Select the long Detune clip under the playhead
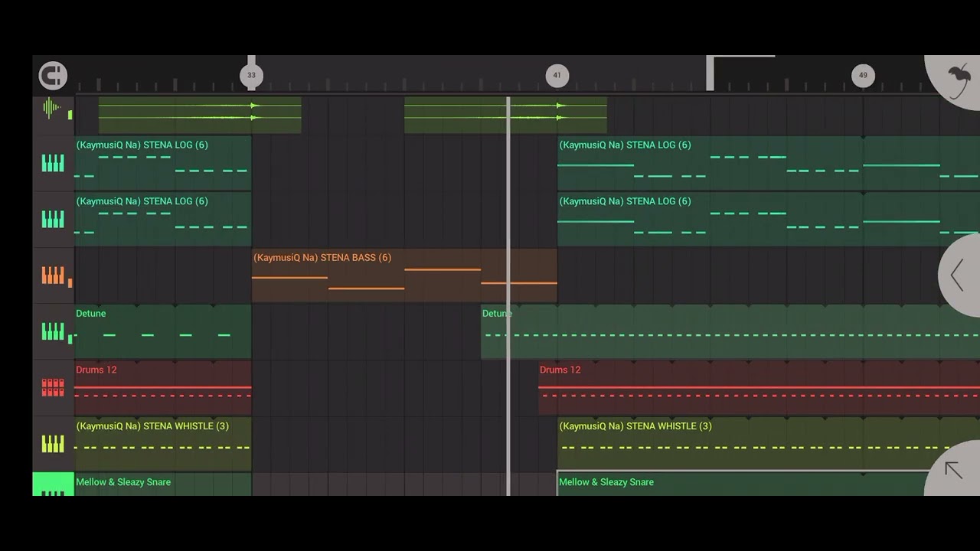Screen dimensions: 980x551 [x=730, y=331]
